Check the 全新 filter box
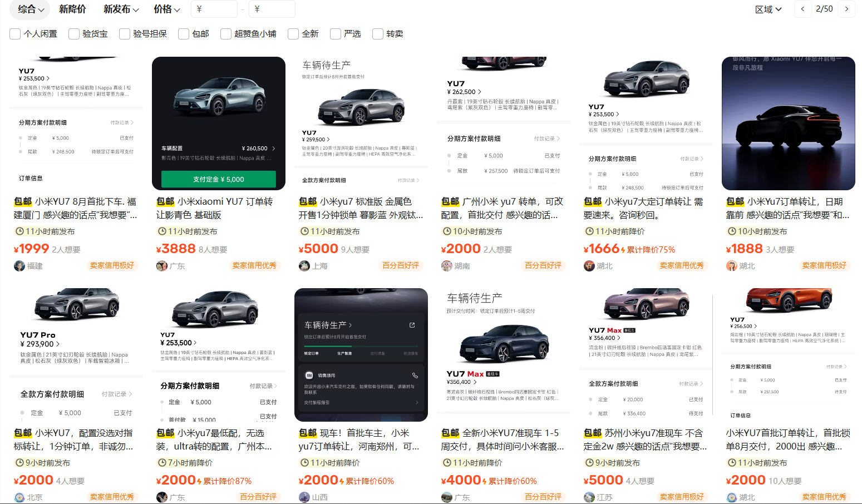The image size is (862, 504). coord(293,34)
